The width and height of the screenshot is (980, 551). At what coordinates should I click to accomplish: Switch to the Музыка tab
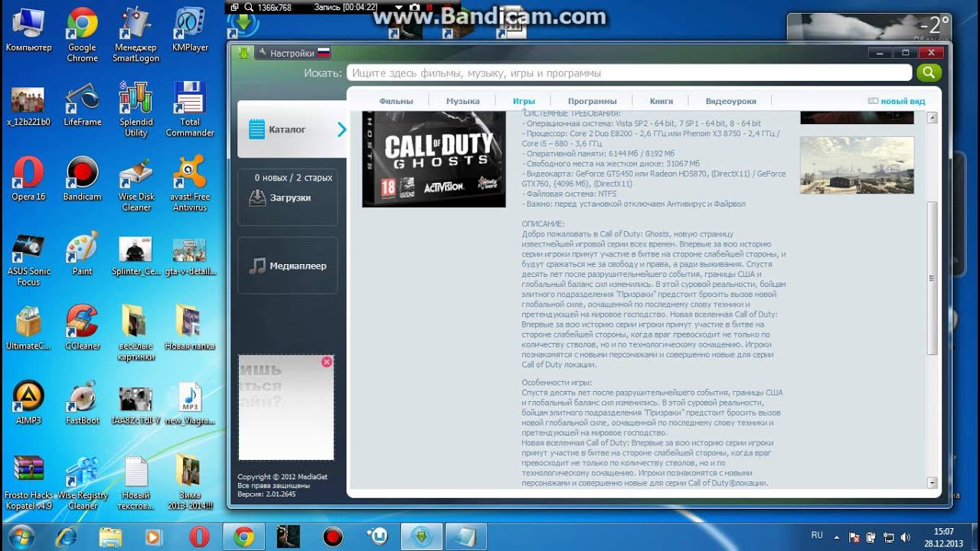click(x=463, y=101)
